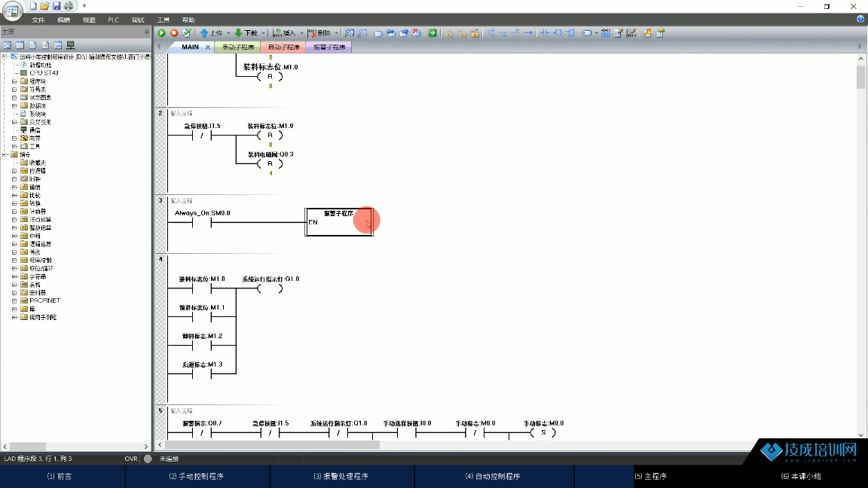Open the 调试 (Debug) menu
Image resolution: width=868 pixels, height=488 pixels.
138,20
